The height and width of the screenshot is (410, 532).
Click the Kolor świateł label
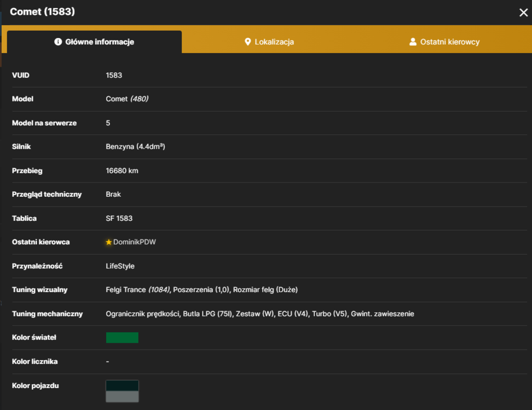click(34, 337)
